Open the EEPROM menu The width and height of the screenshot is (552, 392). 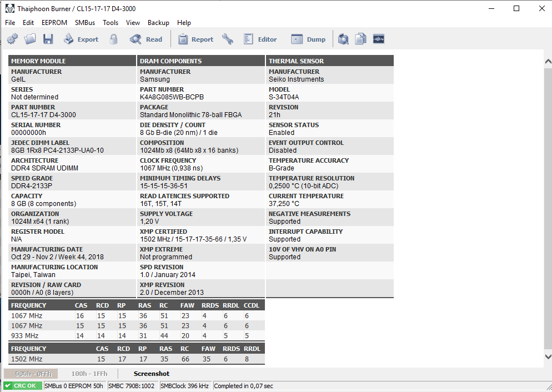54,23
